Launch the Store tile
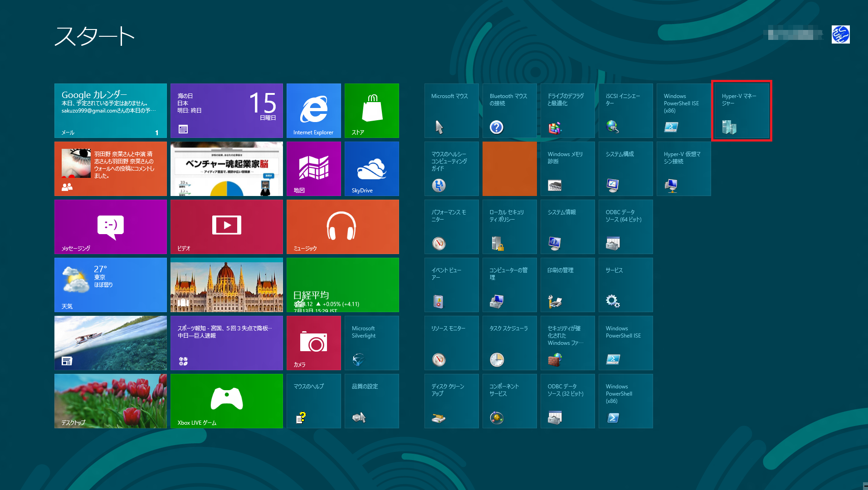This screenshot has width=868, height=490. coord(371,111)
